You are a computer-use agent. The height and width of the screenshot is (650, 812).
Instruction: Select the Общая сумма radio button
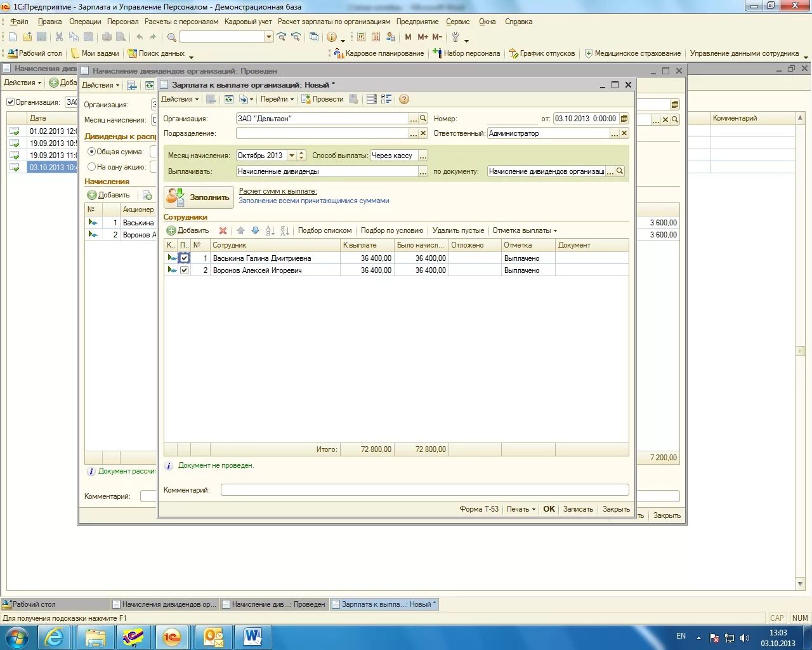tap(91, 152)
